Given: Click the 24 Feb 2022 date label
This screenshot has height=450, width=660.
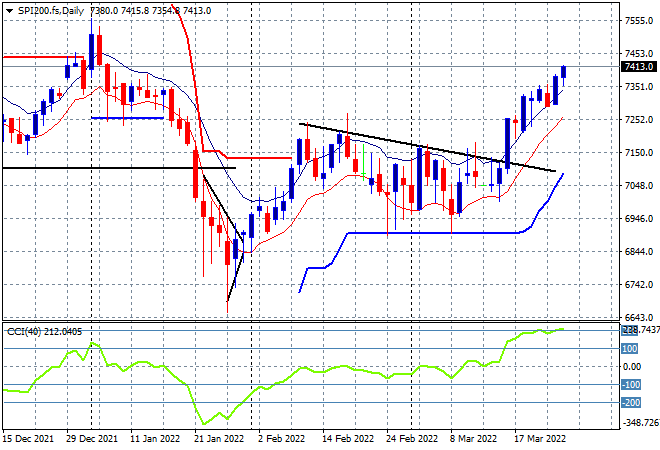Looking at the screenshot, I should point(412,439).
